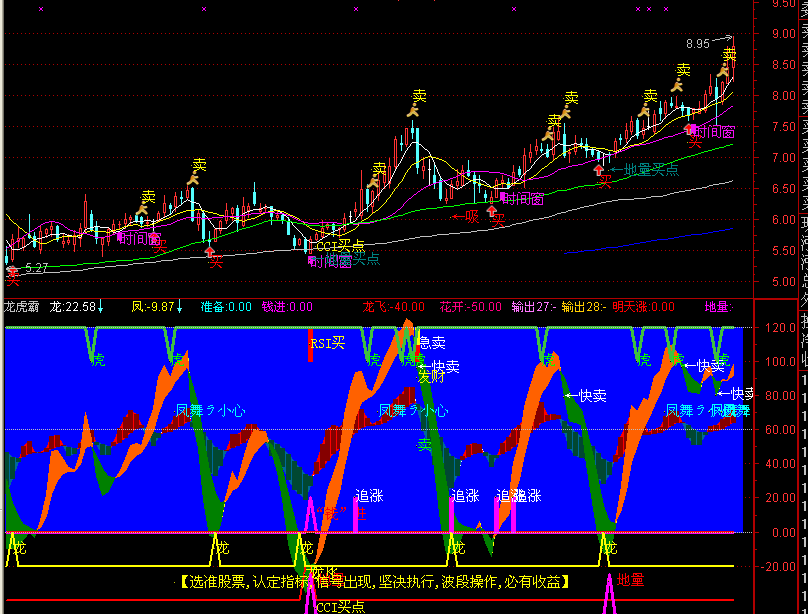The width and height of the screenshot is (808, 614).
Task: Click the 地量: readout in the indicator header
Action: 718,308
